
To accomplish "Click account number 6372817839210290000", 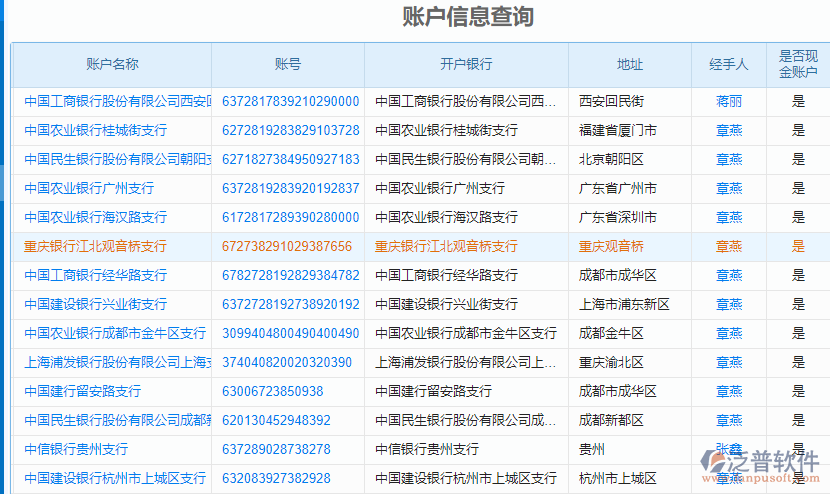I will 291,101.
